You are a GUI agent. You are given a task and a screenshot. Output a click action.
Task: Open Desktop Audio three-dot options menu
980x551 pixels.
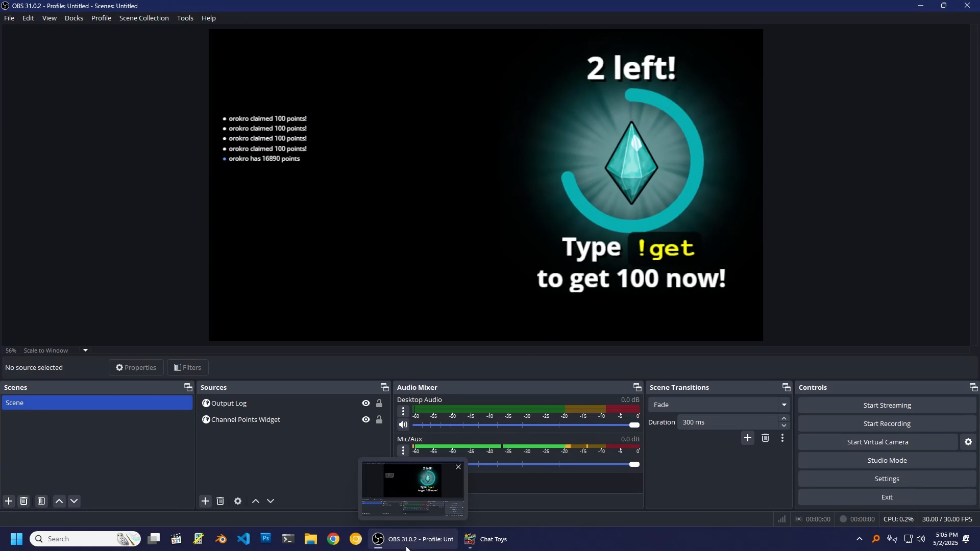(403, 412)
